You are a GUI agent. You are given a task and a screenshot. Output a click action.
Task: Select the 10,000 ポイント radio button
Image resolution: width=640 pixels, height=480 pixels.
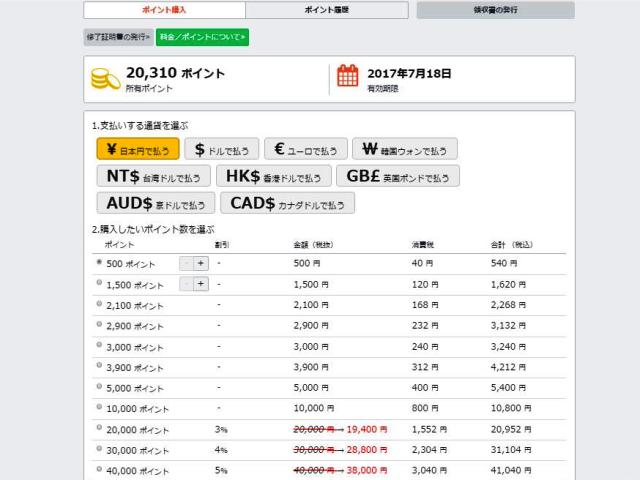pyautogui.click(x=99, y=407)
